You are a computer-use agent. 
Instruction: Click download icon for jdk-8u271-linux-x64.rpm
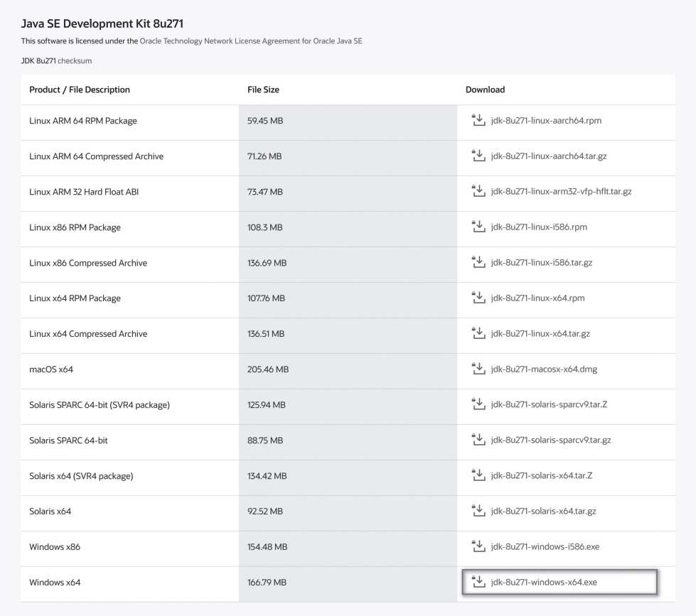coord(478,298)
